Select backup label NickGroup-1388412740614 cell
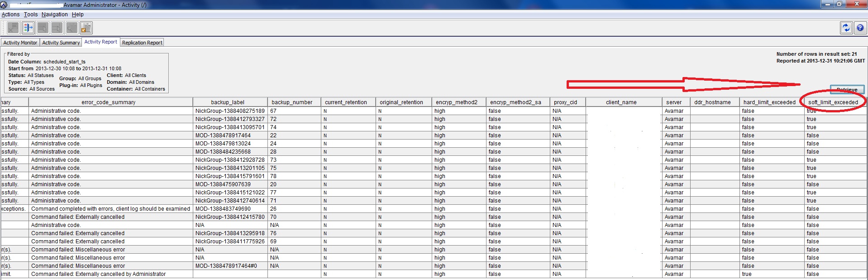Viewport: 868px width, 280px height. click(x=230, y=201)
